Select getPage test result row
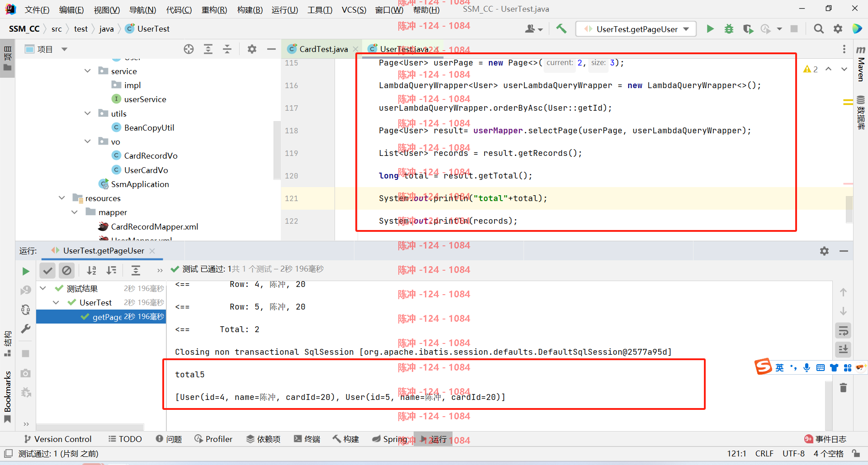The image size is (868, 465). click(x=101, y=317)
